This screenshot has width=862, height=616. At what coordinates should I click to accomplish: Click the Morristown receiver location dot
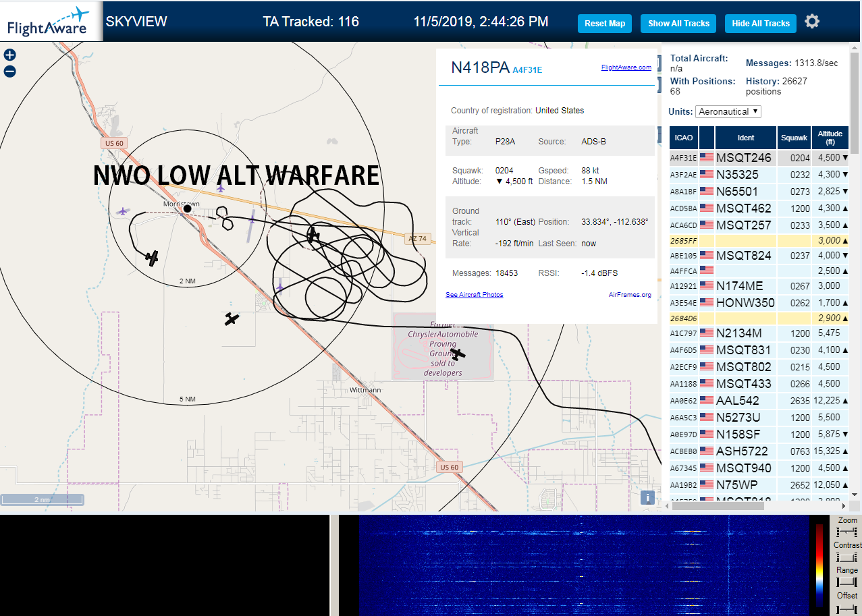point(188,208)
